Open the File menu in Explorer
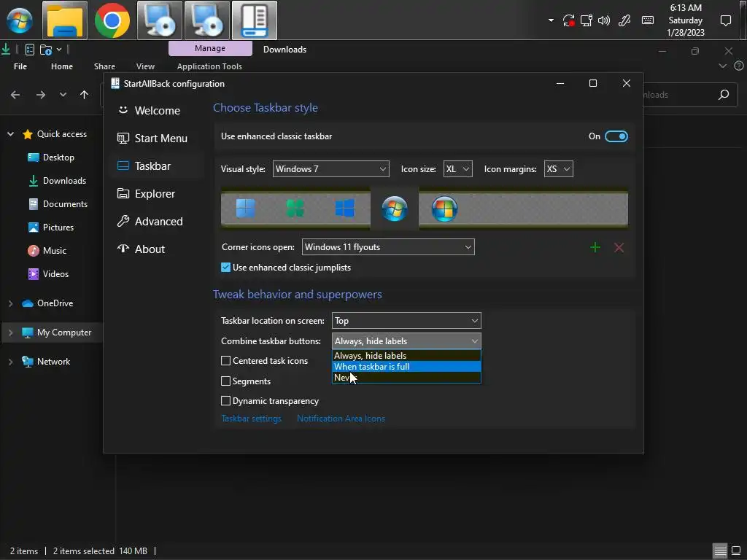The image size is (747, 560). pos(20,66)
